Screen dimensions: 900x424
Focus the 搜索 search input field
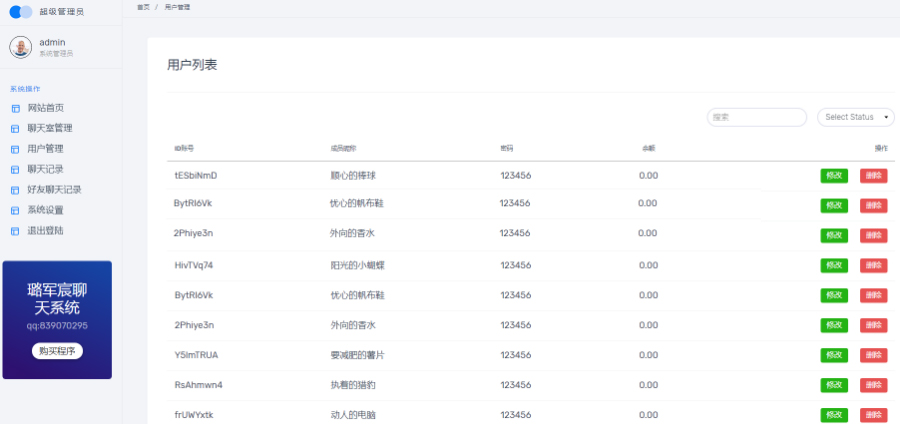click(x=756, y=117)
